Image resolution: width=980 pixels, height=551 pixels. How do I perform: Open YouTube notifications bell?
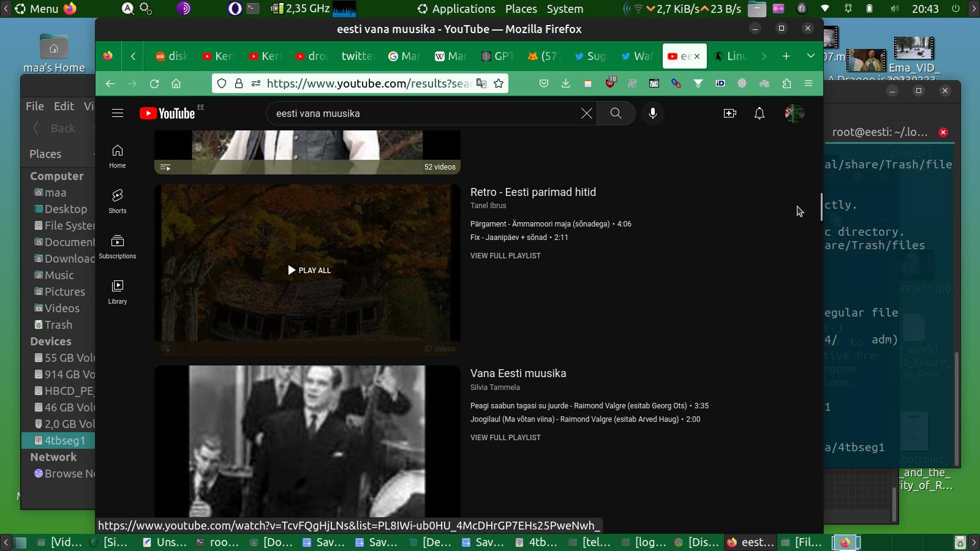[x=759, y=113]
